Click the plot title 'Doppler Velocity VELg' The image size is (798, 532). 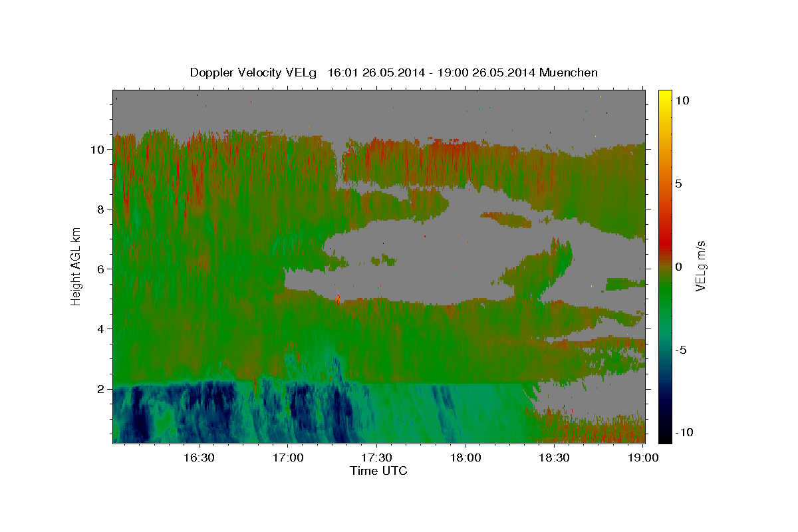click(x=254, y=72)
